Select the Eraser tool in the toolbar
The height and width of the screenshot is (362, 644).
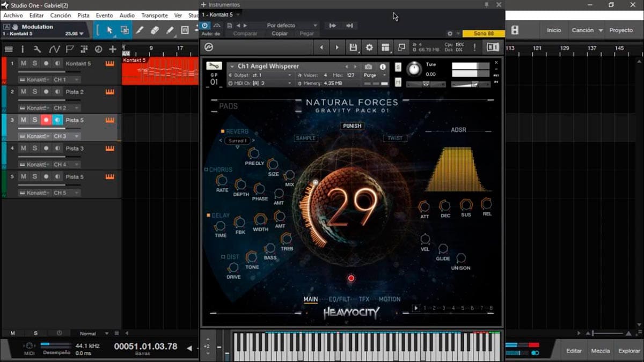pyautogui.click(x=155, y=30)
